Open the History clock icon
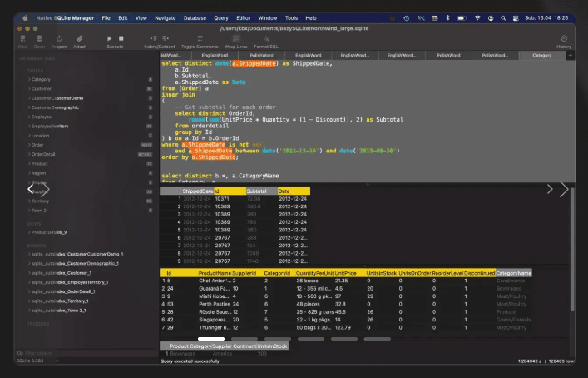588x378 pixels. point(564,38)
